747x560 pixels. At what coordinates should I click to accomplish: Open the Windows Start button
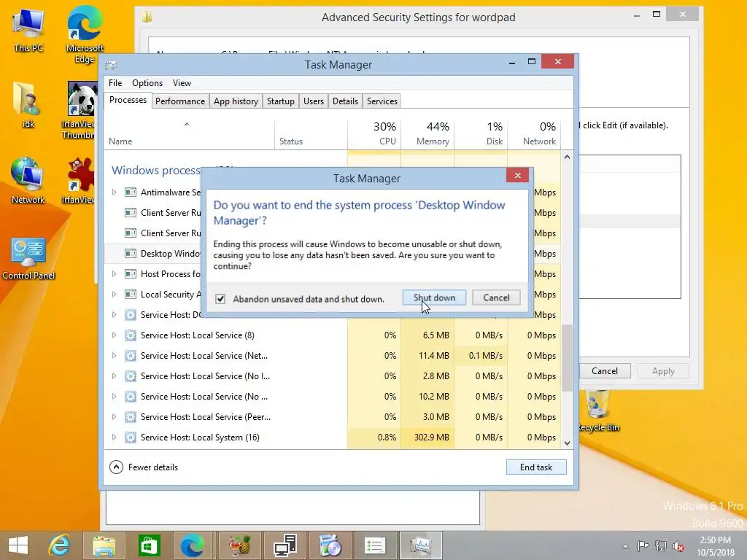point(18,545)
